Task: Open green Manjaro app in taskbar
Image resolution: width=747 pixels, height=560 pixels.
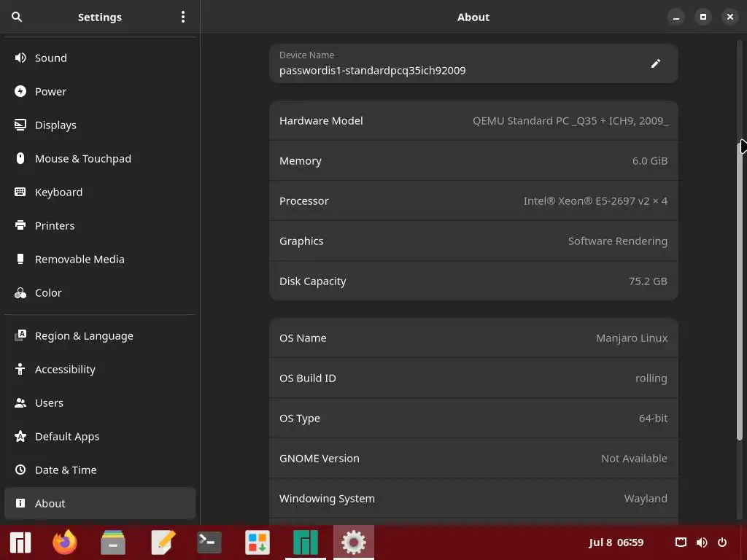Action: (x=306, y=542)
